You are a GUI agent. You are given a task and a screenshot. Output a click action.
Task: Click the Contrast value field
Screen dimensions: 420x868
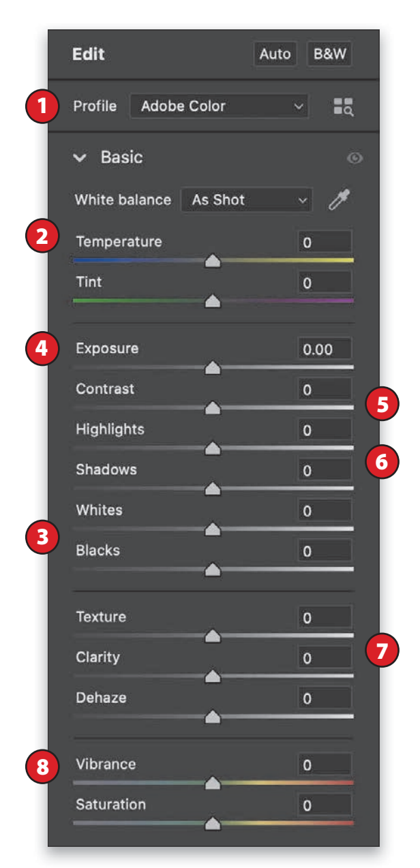point(325,390)
